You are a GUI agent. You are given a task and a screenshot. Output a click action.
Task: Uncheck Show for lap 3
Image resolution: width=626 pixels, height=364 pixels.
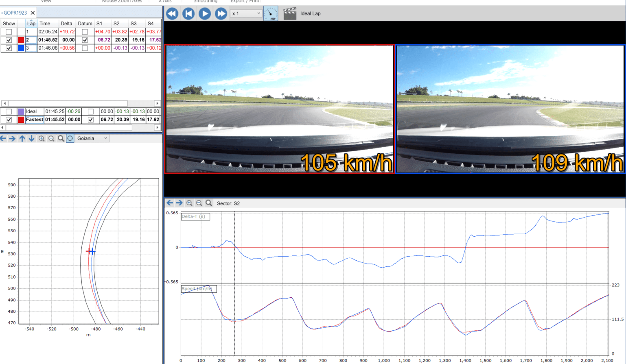point(9,48)
